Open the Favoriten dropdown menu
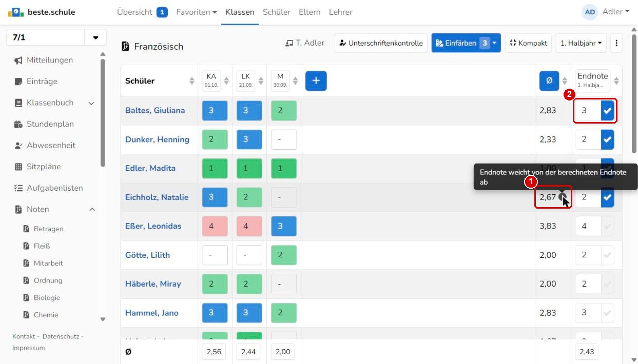This screenshot has width=638, height=364. click(x=197, y=12)
